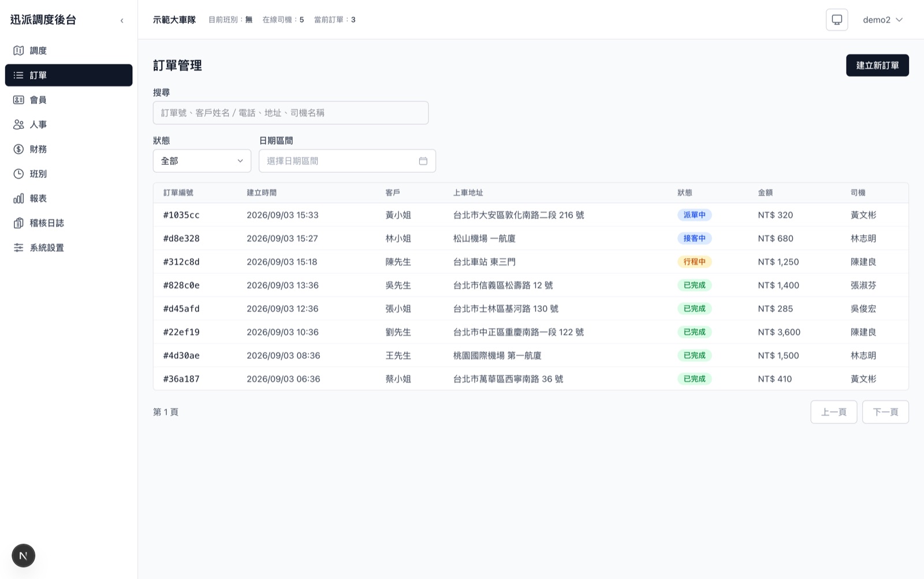The width and height of the screenshot is (924, 579).
Task: Click order number #36a187
Action: (181, 379)
